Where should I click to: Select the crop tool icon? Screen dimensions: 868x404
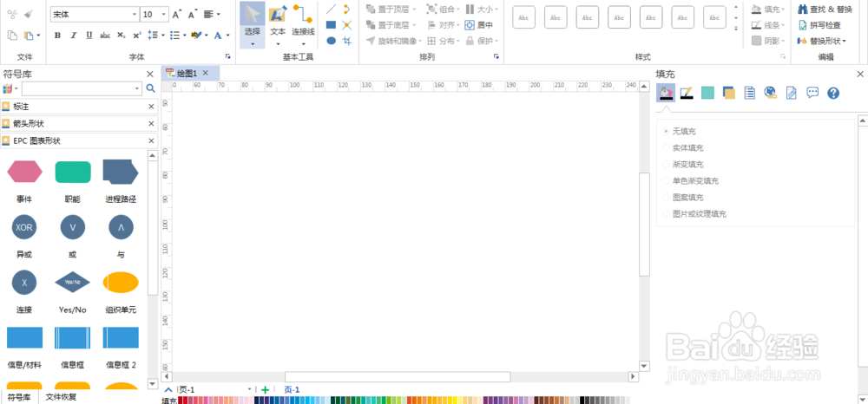coord(347,41)
